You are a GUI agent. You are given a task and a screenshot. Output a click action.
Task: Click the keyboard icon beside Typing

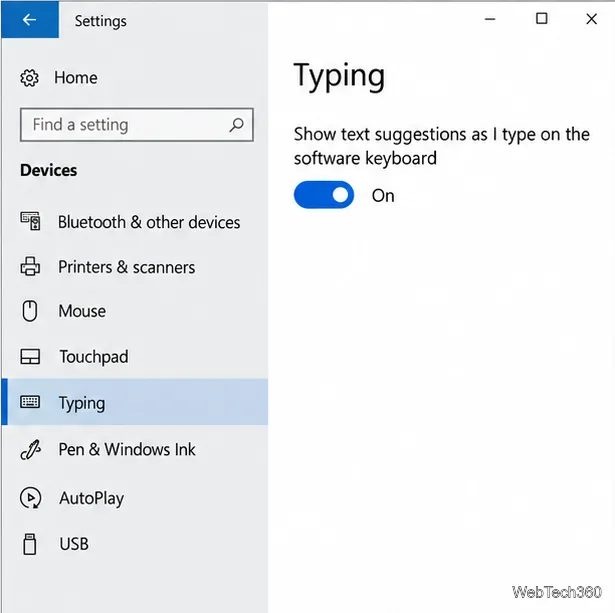click(30, 402)
